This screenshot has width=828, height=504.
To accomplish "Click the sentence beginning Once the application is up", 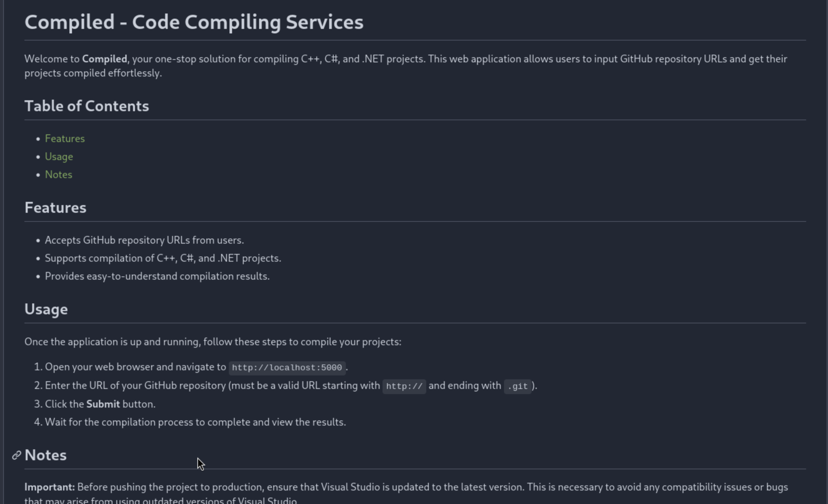I will 213,342.
